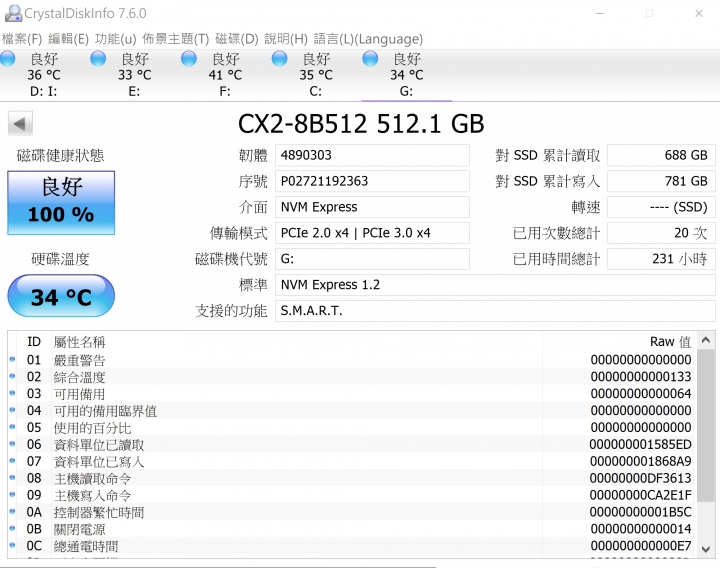The width and height of the screenshot is (720, 568).
Task: Select attribute row 02 綜合溫度
Action: tap(352, 377)
